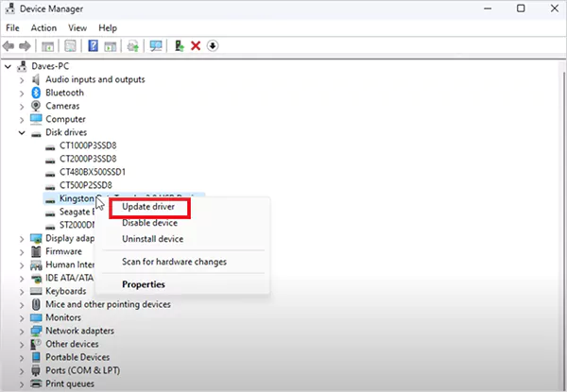
Task: Select the CT500P2SSD8 disk drive
Action: point(86,185)
